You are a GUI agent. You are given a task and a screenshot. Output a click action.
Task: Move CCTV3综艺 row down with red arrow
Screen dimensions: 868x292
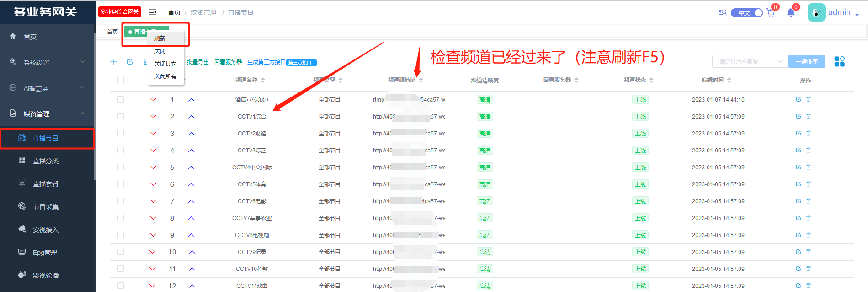(x=153, y=151)
